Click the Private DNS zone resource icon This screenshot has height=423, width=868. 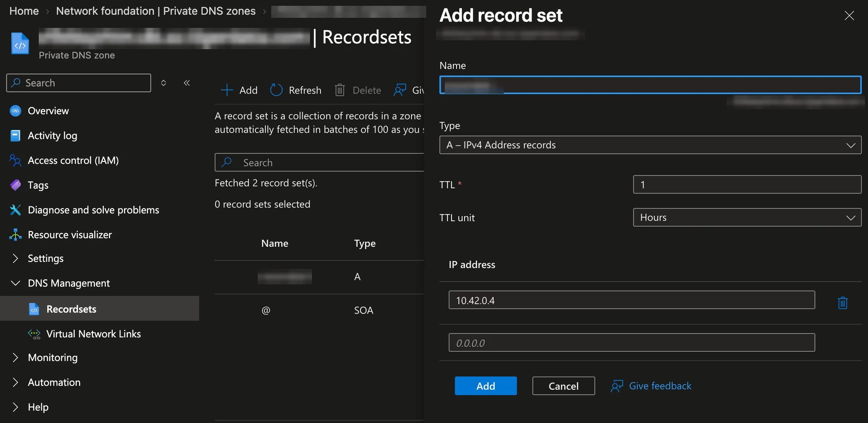[x=20, y=43]
